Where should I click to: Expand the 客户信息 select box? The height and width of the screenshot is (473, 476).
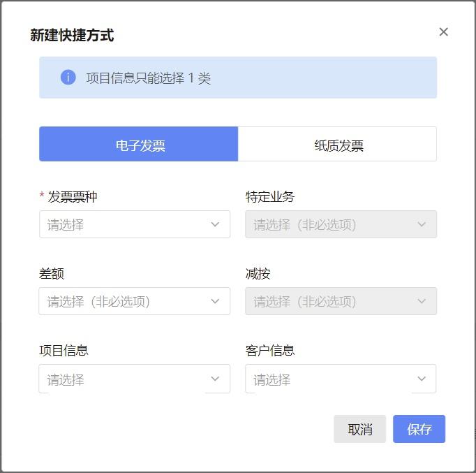332,379
